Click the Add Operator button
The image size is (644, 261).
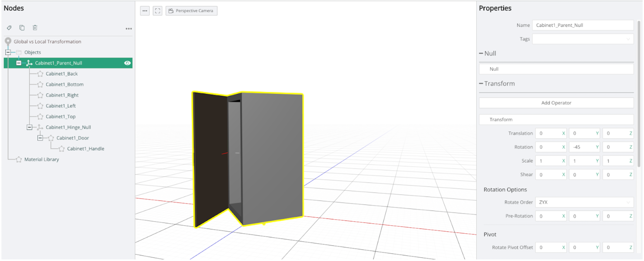click(556, 103)
